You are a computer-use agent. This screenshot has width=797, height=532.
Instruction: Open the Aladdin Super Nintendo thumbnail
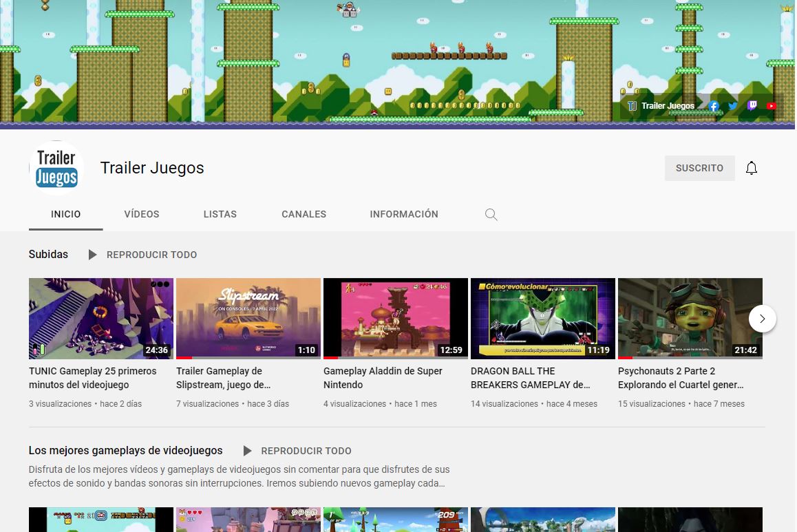(x=396, y=319)
